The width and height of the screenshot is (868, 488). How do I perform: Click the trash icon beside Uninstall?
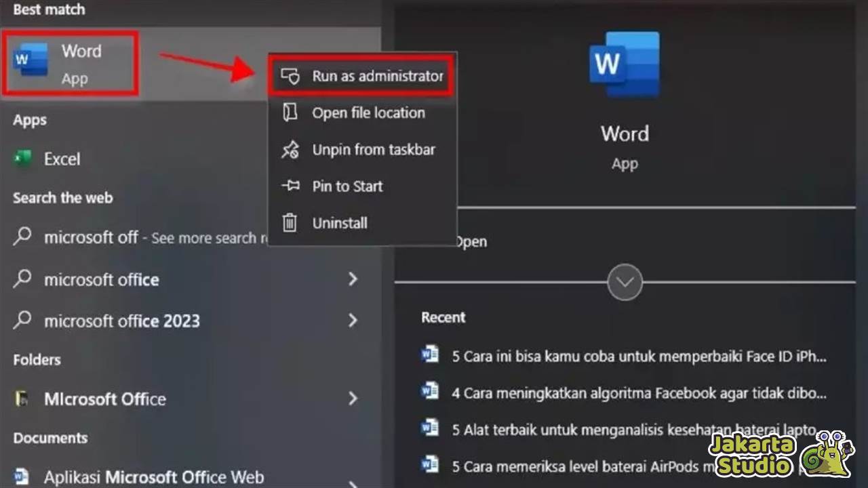(x=290, y=223)
